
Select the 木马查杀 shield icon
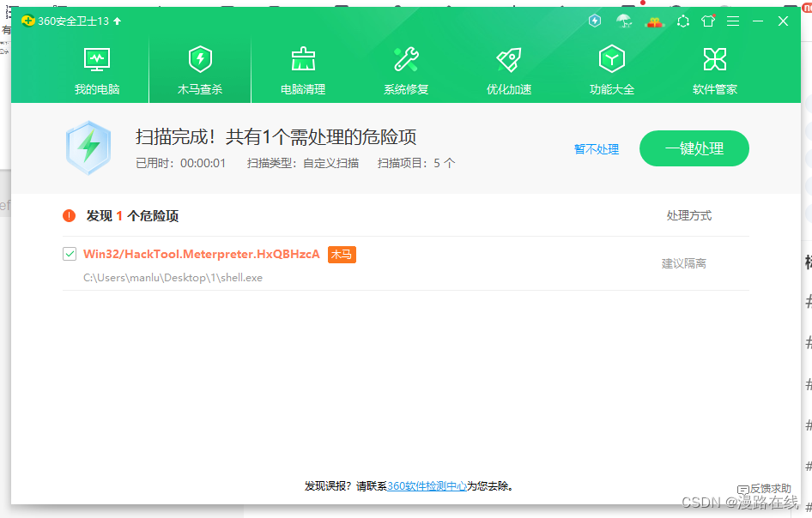[x=200, y=59]
